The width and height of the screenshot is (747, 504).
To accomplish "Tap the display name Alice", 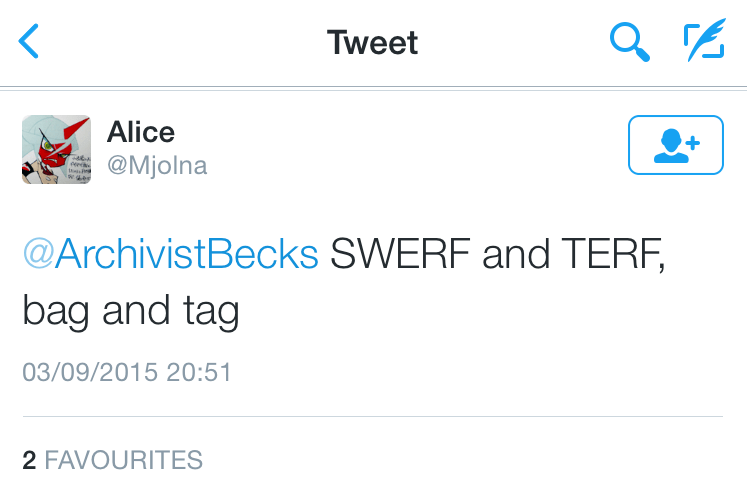I will tap(141, 132).
